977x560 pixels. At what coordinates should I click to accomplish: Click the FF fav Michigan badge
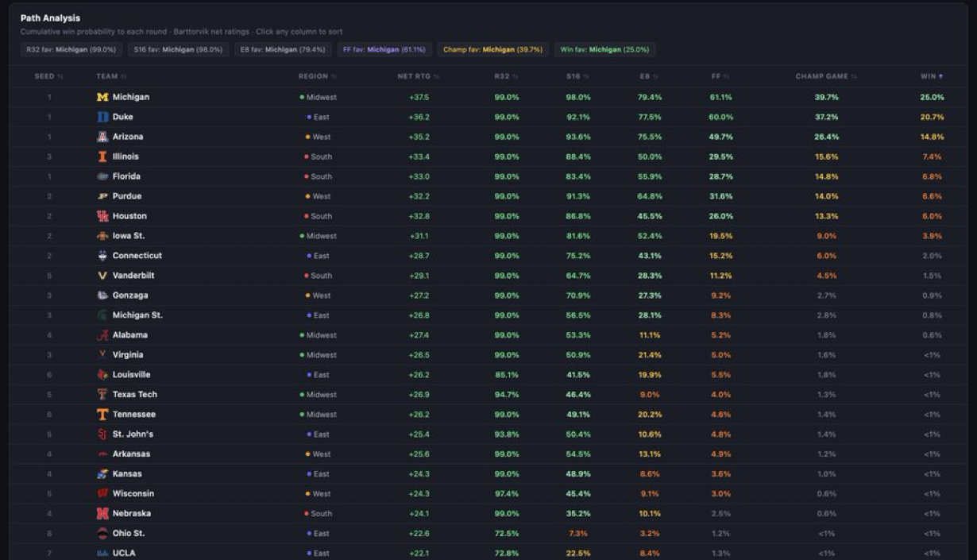pyautogui.click(x=384, y=49)
